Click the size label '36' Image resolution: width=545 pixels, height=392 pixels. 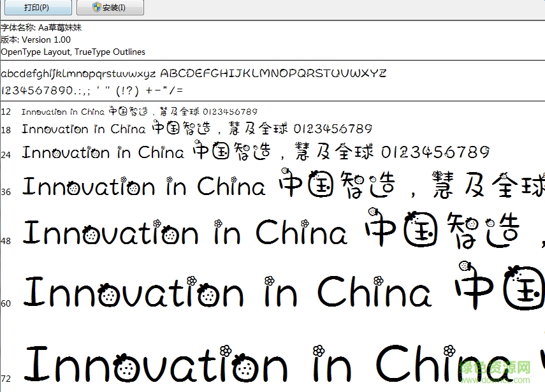(6, 192)
